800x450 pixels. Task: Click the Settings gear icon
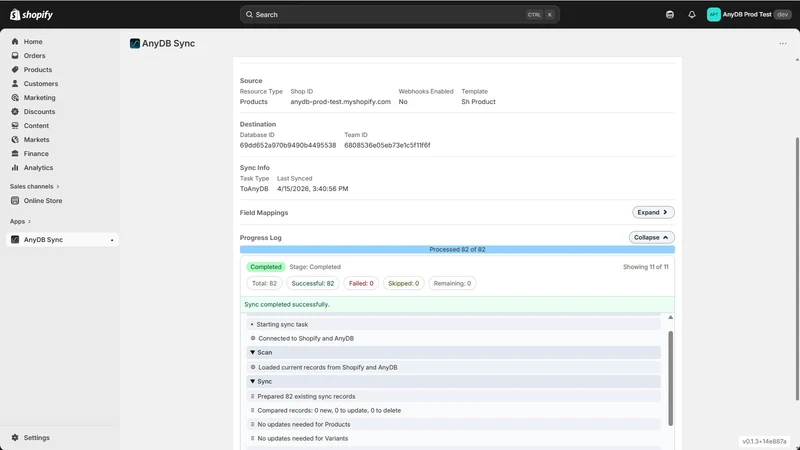pos(15,437)
